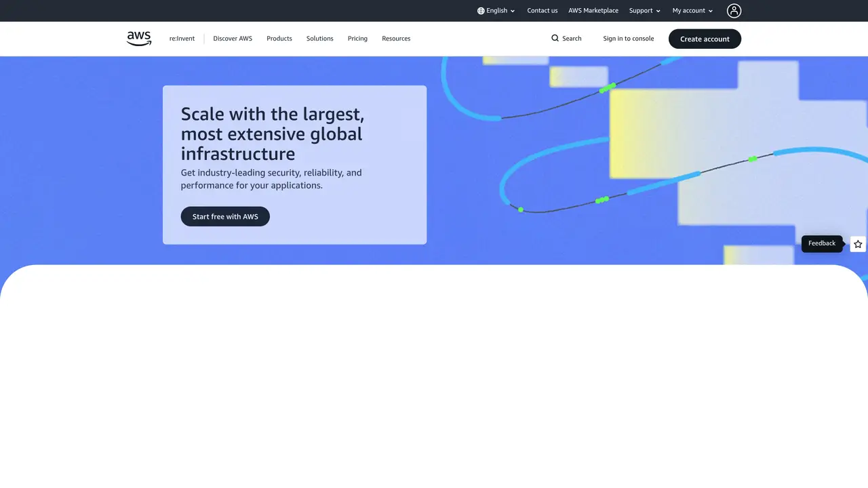This screenshot has height=488, width=868.
Task: Click the AWS logo
Action: (139, 39)
